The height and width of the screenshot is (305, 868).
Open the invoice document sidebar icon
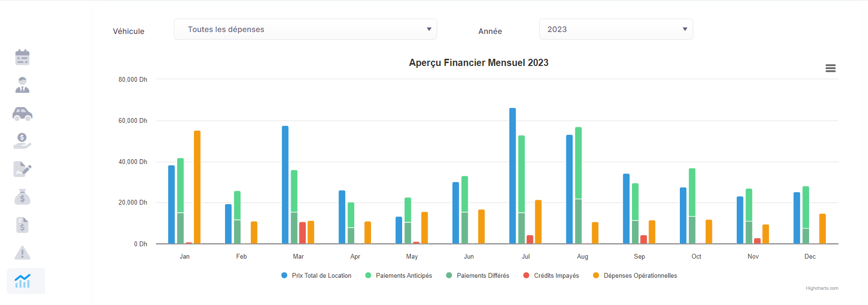23,225
